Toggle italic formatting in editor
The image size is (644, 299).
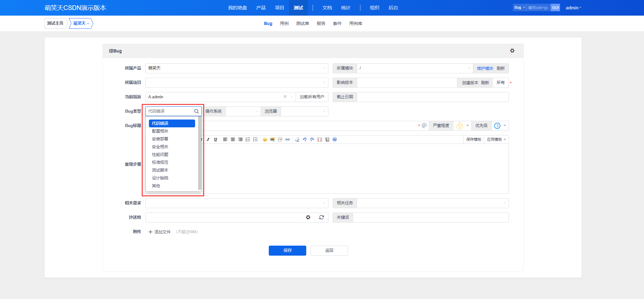(208, 140)
